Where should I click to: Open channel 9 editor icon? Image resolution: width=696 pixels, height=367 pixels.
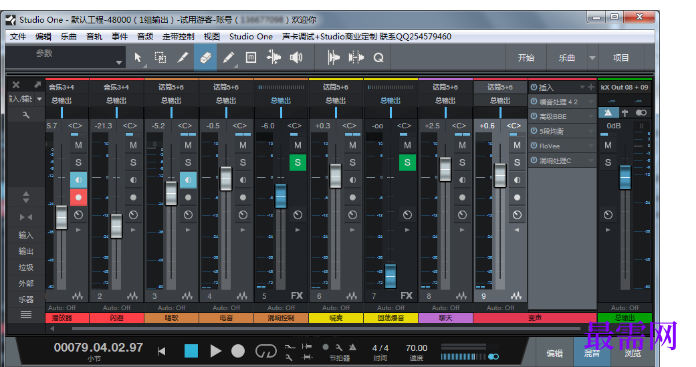[x=516, y=296]
